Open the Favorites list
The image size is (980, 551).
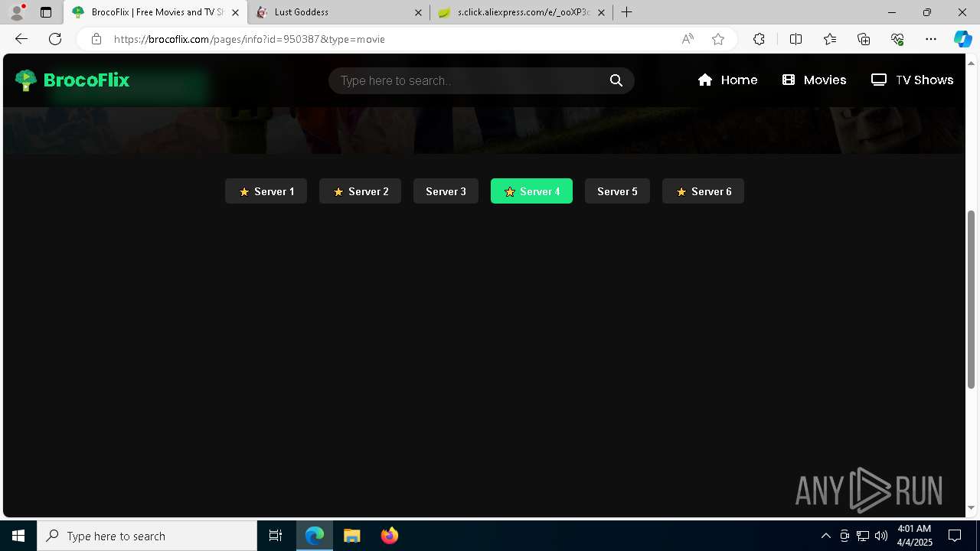click(830, 39)
